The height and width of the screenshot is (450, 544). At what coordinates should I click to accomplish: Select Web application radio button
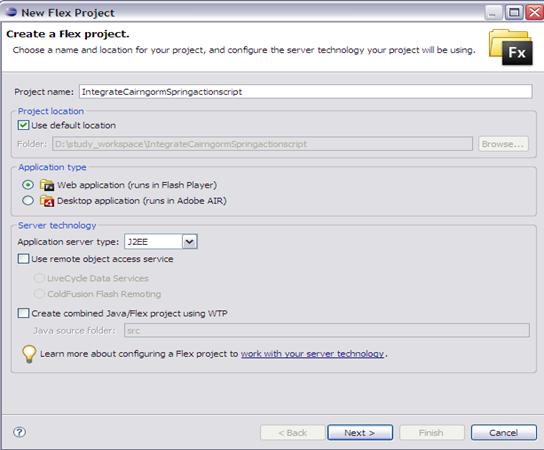28,185
